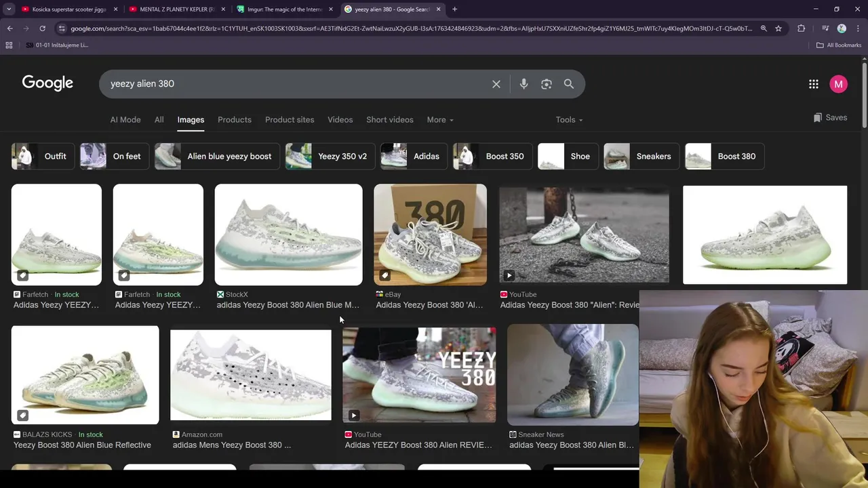
Task: Select the Boost 380 chip
Action: (724, 156)
